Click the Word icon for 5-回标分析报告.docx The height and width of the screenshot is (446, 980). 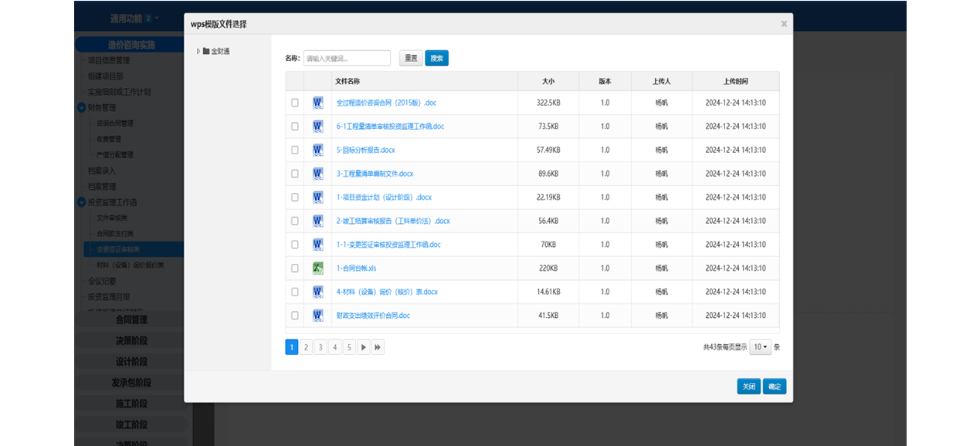tap(317, 150)
